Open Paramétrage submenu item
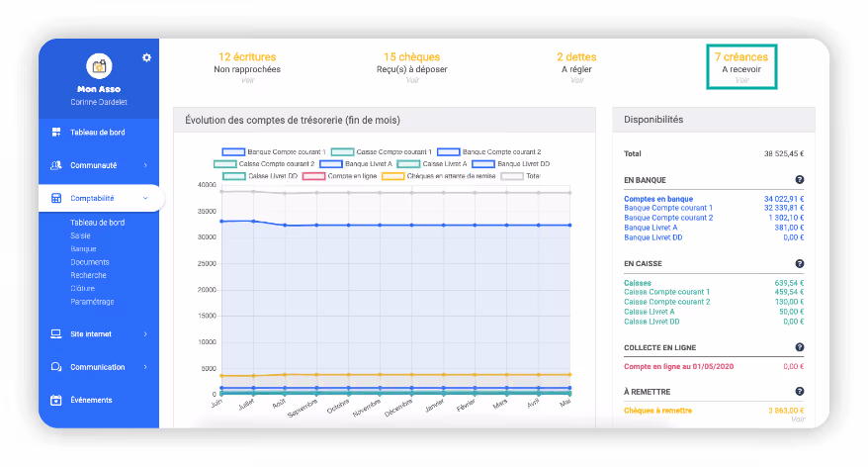The height and width of the screenshot is (467, 868). click(92, 302)
